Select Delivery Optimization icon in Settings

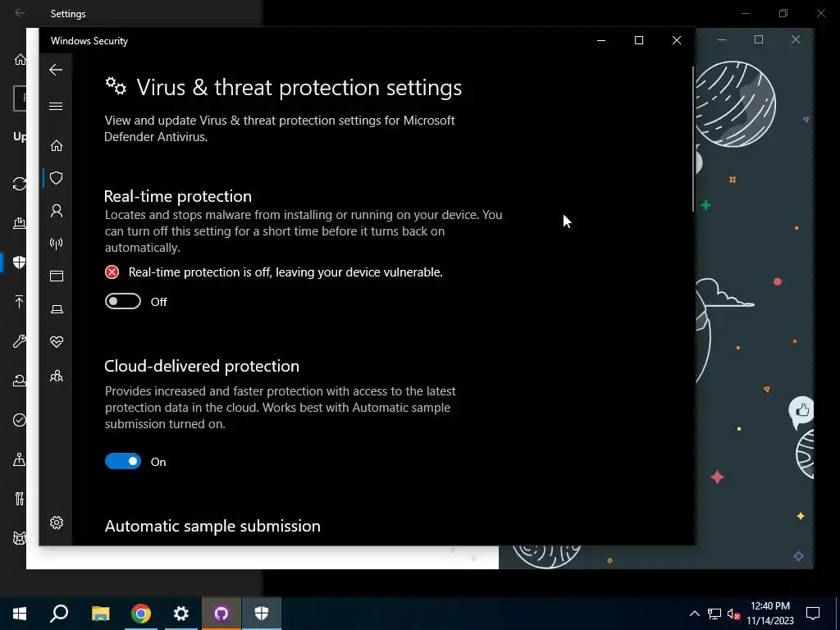(20, 223)
